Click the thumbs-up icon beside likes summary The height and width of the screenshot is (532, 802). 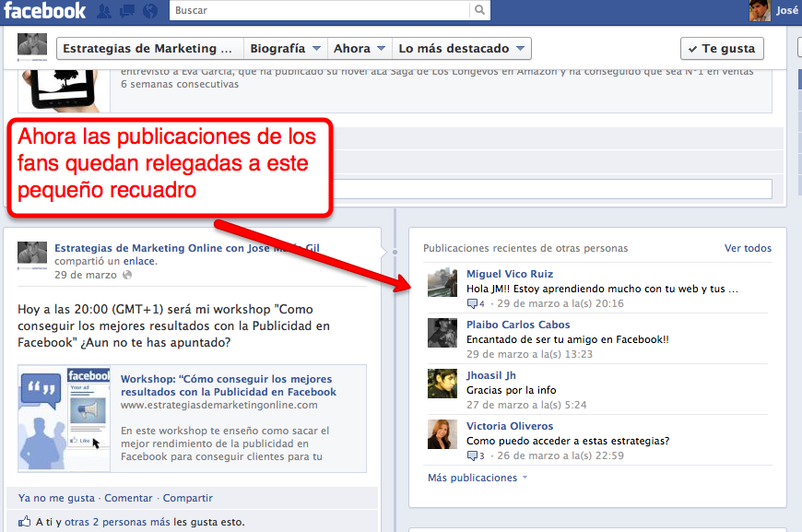coord(25,522)
